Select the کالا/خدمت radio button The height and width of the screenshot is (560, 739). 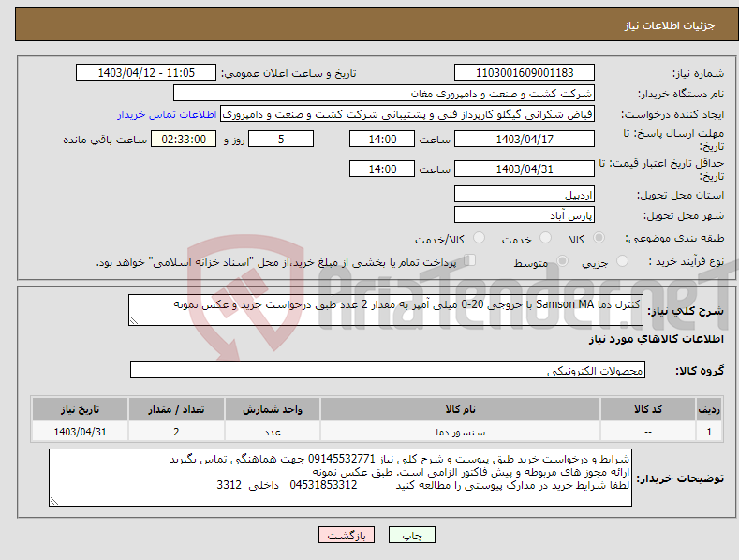coord(479,238)
